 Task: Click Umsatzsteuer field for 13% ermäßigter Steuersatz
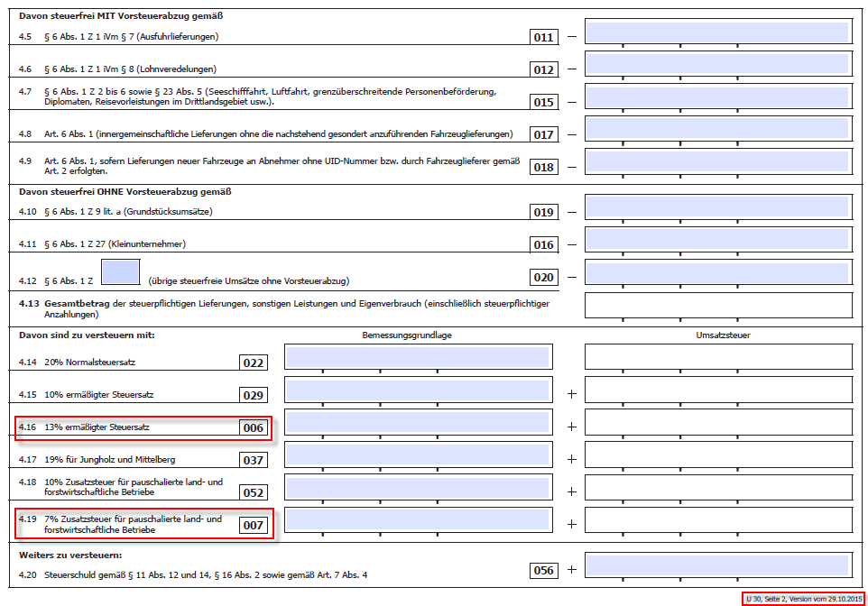tap(718, 422)
